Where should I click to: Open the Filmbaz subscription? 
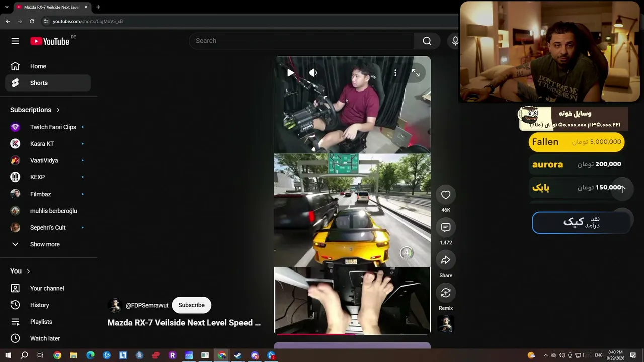tap(48, 194)
